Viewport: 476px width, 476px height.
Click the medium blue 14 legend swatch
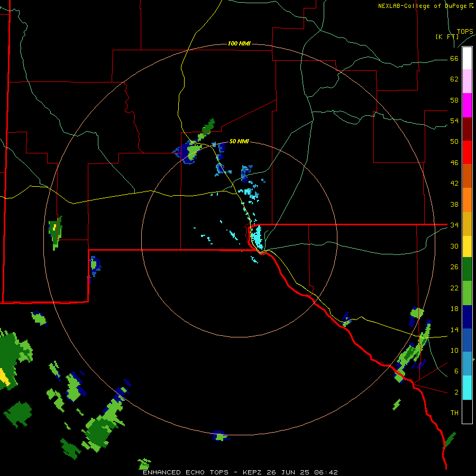(467, 340)
